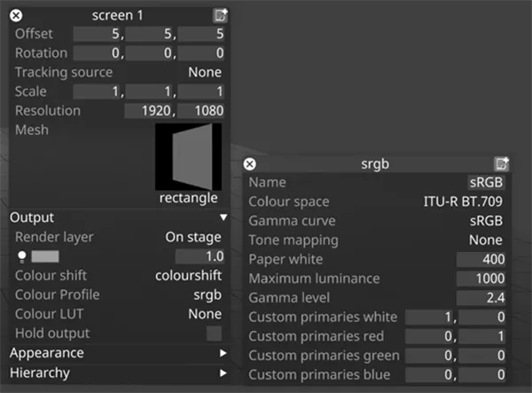Select the third Scale value field
This screenshot has width=532, height=393.
[x=201, y=91]
